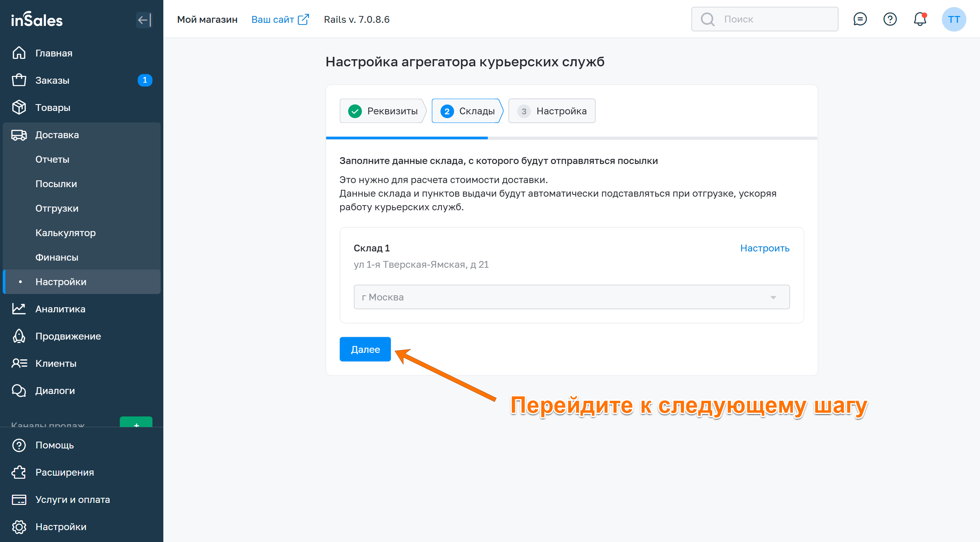Open the Заказы section with badge
This screenshot has width=980, height=542.
pos(52,80)
